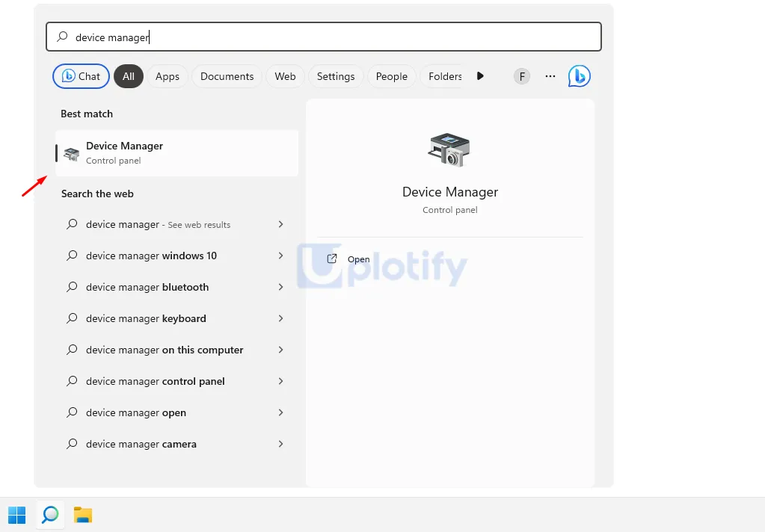Image resolution: width=765 pixels, height=532 pixels.
Task: Click the Device Manager title in preview pane
Action: point(450,192)
